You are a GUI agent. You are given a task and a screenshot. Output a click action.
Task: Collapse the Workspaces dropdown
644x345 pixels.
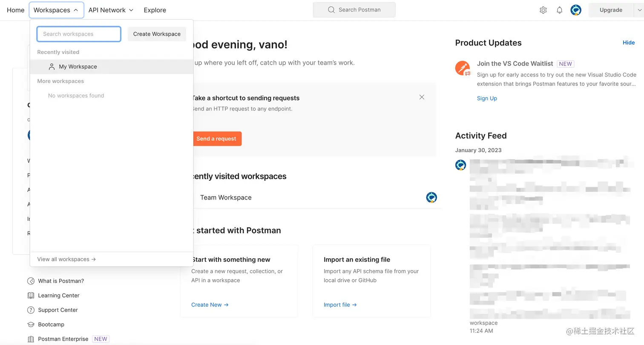click(x=56, y=10)
